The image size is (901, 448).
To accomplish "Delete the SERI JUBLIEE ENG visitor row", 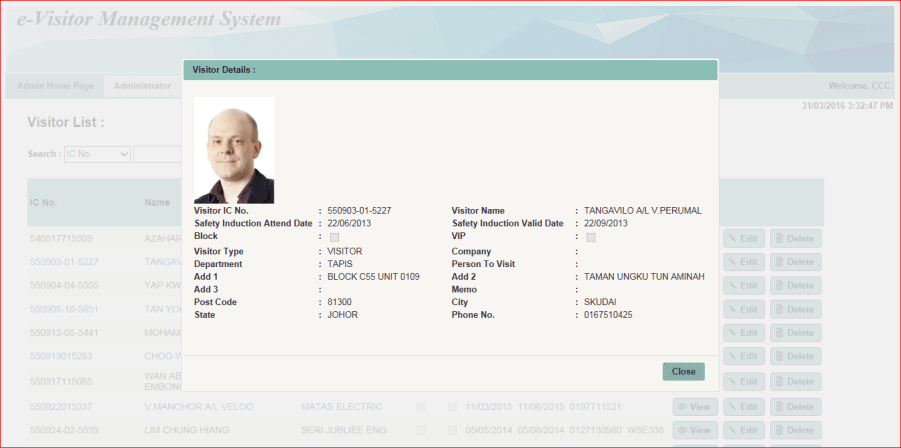I will [795, 430].
